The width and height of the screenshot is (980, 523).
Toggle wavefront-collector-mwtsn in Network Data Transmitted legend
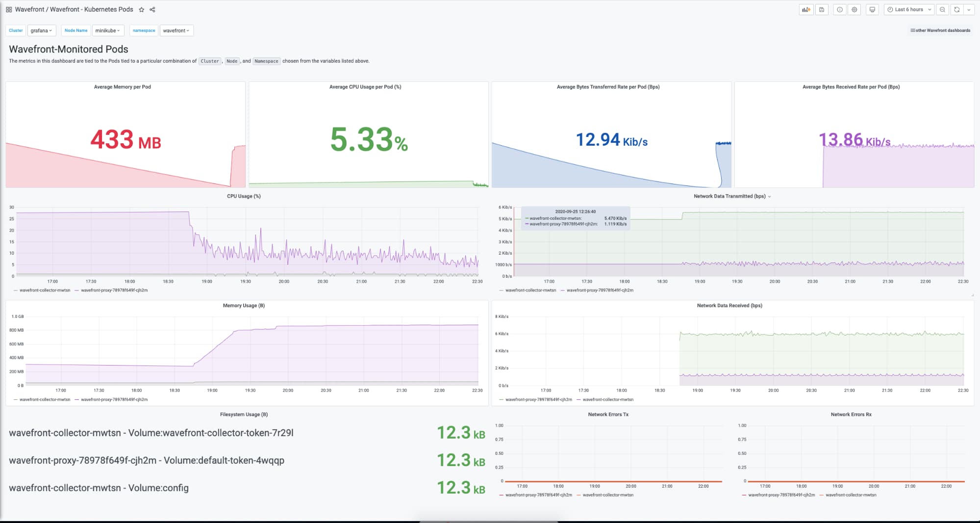(530, 290)
